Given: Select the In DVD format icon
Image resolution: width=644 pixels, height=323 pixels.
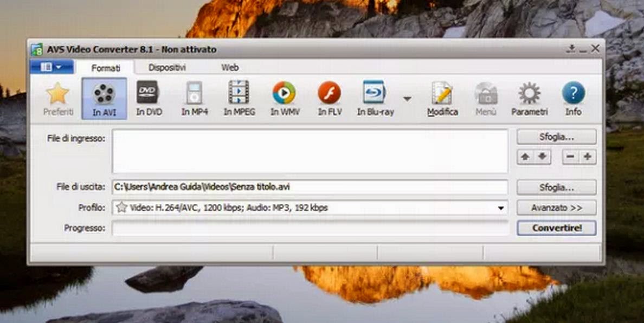Looking at the screenshot, I should 149,99.
